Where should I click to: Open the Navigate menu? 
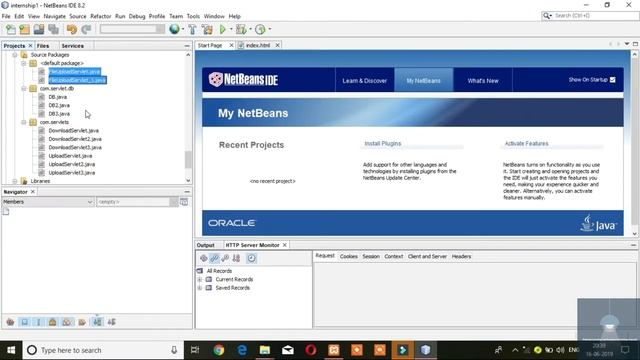pos(55,16)
